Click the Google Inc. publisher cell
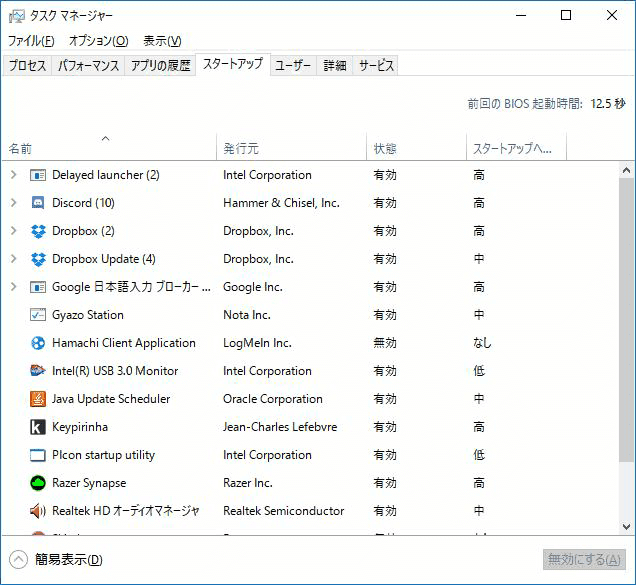The image size is (636, 585). pyautogui.click(x=253, y=287)
